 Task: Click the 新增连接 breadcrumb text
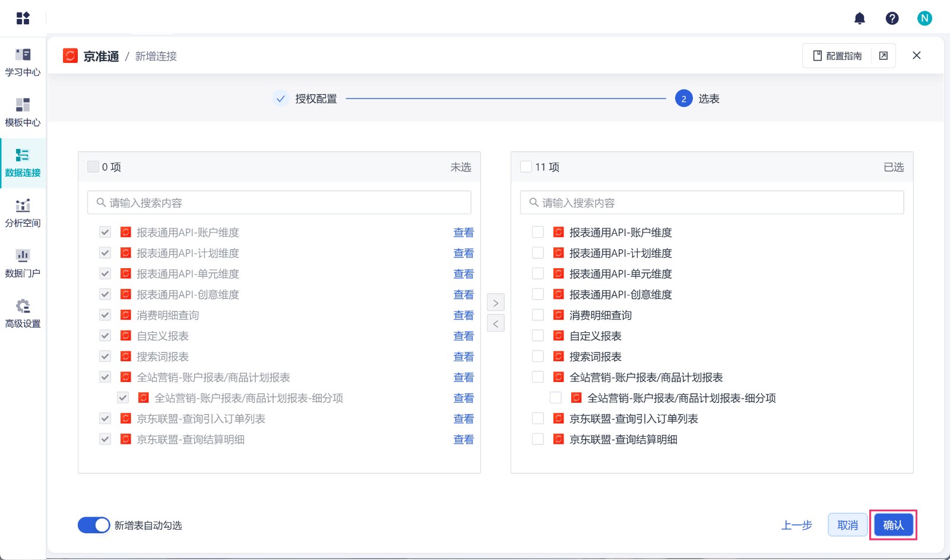click(156, 56)
